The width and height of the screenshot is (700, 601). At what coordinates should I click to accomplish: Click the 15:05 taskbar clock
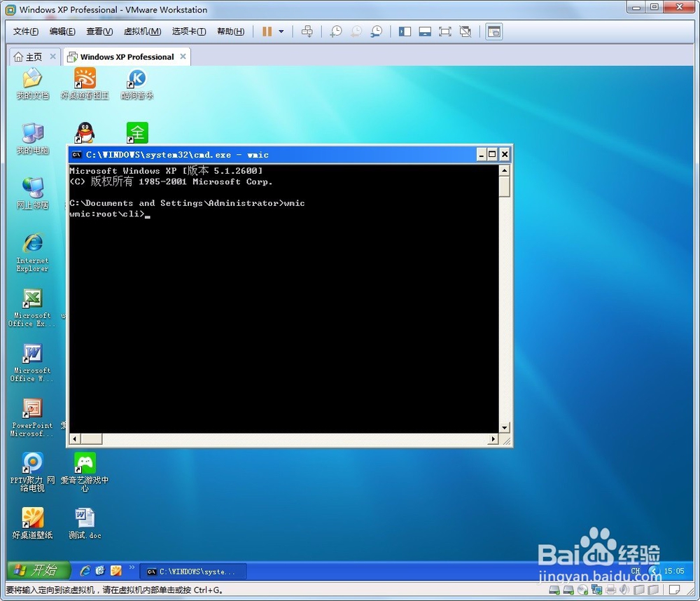pyautogui.click(x=674, y=571)
